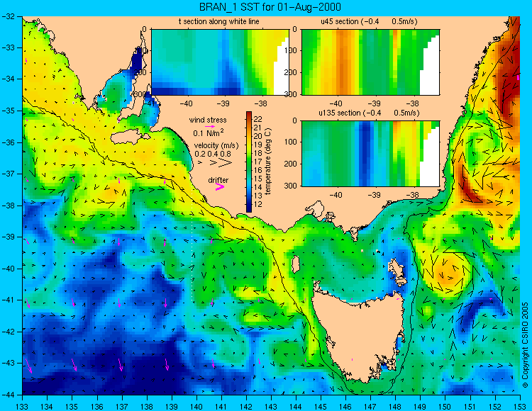Image resolution: width=532 pixels, height=411 pixels.
Task: Select the 't section along white line' label
Action: coord(219,21)
